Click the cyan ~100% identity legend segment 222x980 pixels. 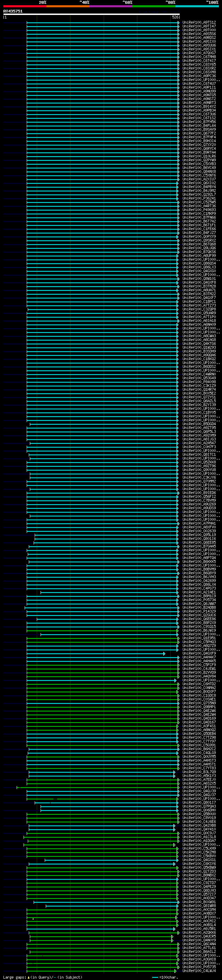click(197, 6)
